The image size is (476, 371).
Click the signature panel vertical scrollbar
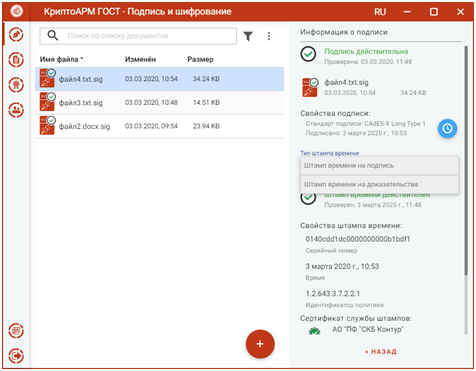pos(466,161)
